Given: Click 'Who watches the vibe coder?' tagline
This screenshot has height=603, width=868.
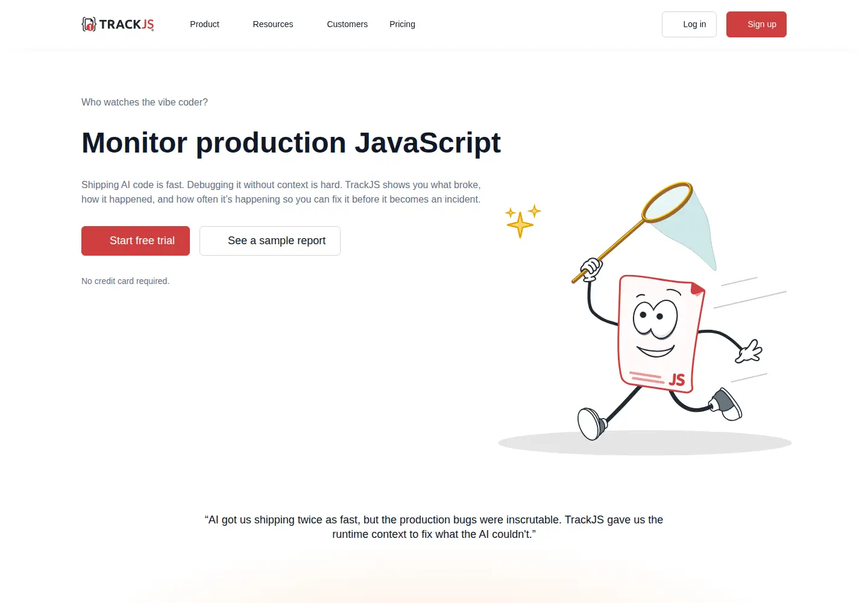Looking at the screenshot, I should click(145, 103).
